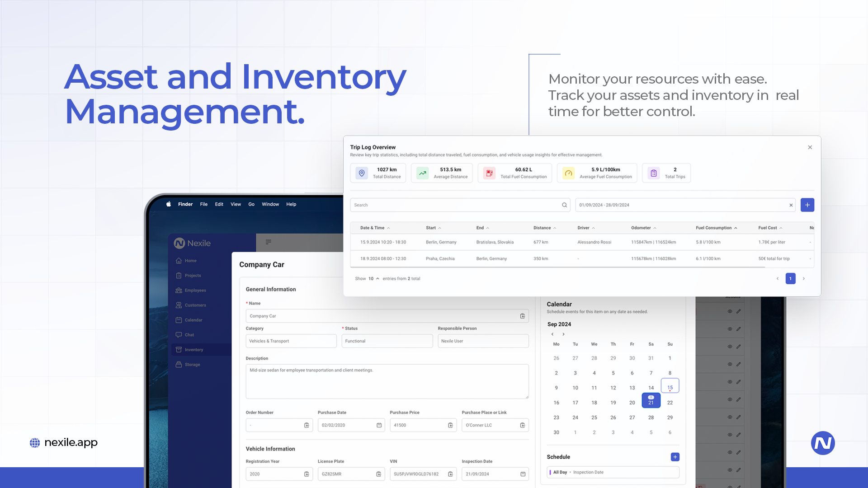This screenshot has height=488, width=868.
Task: Select September 21 in the calendar
Action: pos(651,401)
